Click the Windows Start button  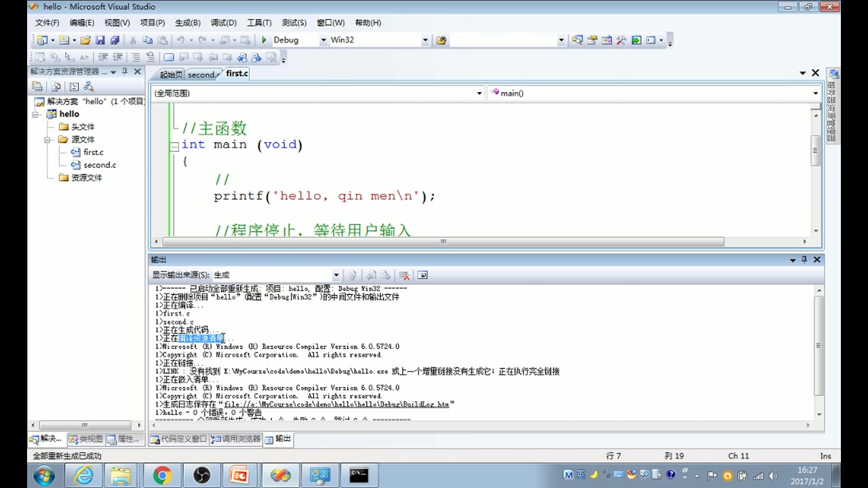click(44, 475)
